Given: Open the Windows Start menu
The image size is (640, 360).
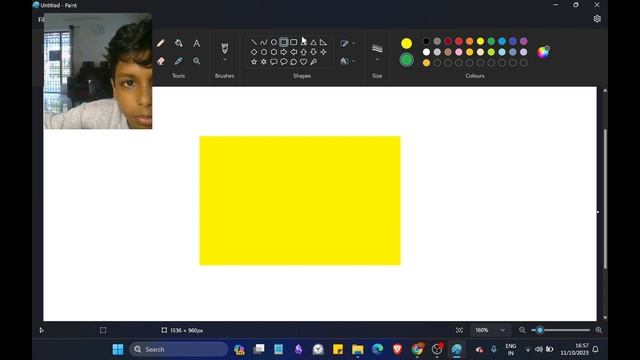Looking at the screenshot, I should click(118, 349).
